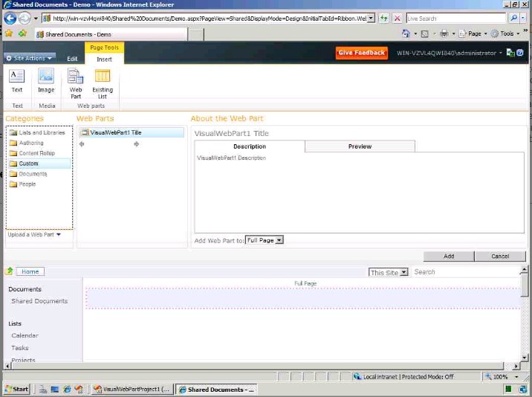Open the IE Tools menu dropdown
Screen dimensions: 532x397
tap(505, 33)
